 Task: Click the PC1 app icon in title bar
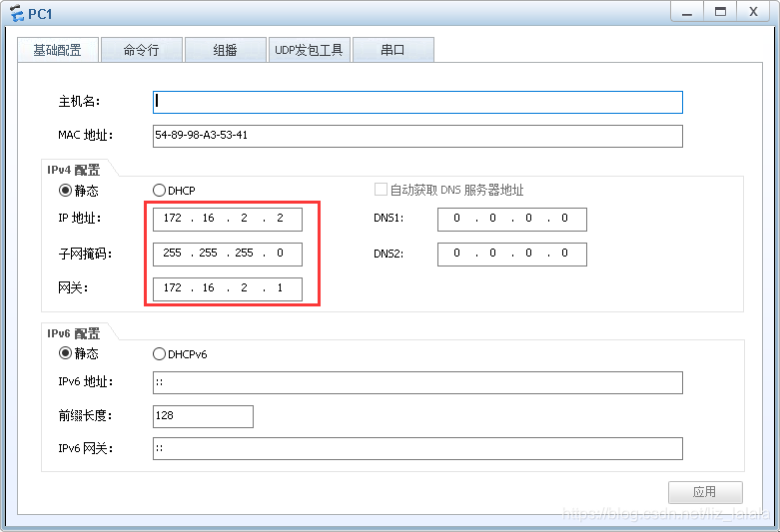pyautogui.click(x=16, y=13)
